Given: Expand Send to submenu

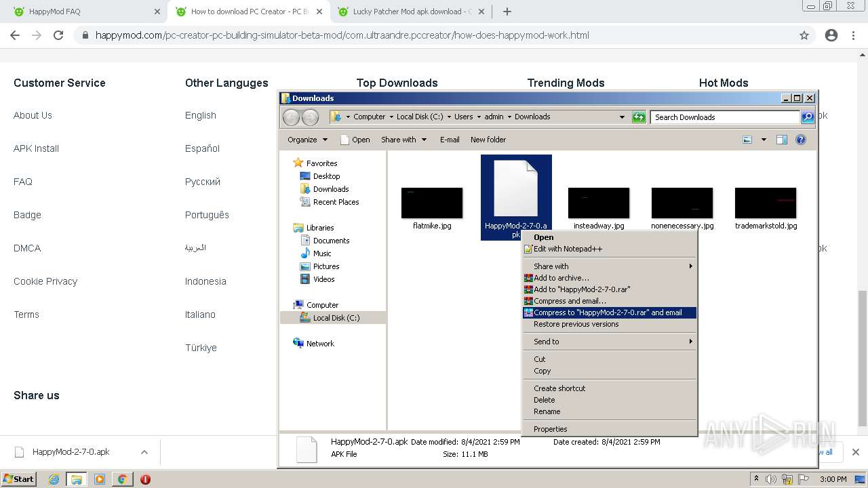Looking at the screenshot, I should coord(609,342).
